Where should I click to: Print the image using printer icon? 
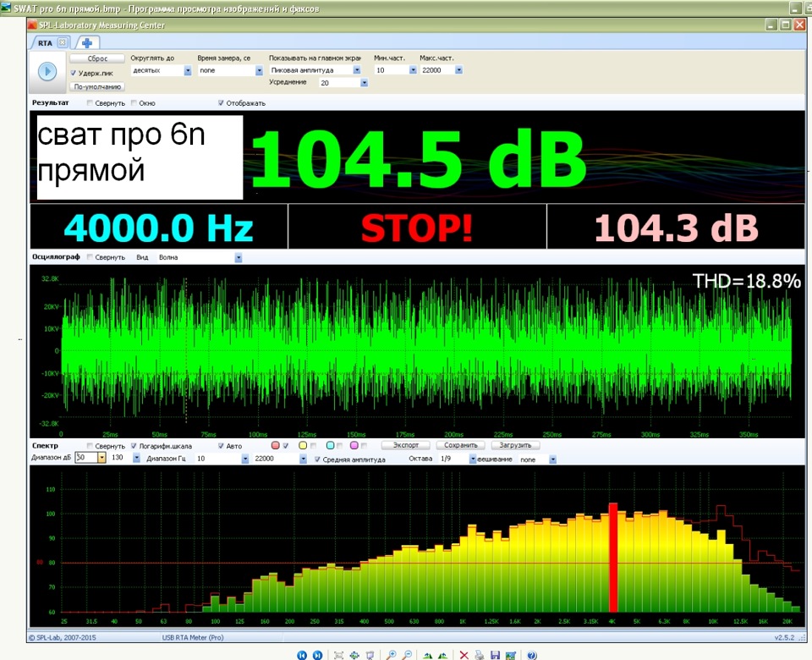coord(479,655)
